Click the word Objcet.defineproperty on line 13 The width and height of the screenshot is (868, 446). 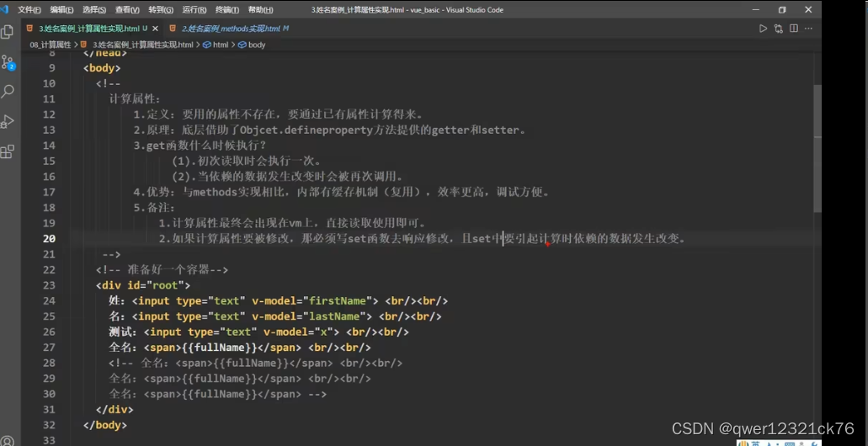coord(305,130)
